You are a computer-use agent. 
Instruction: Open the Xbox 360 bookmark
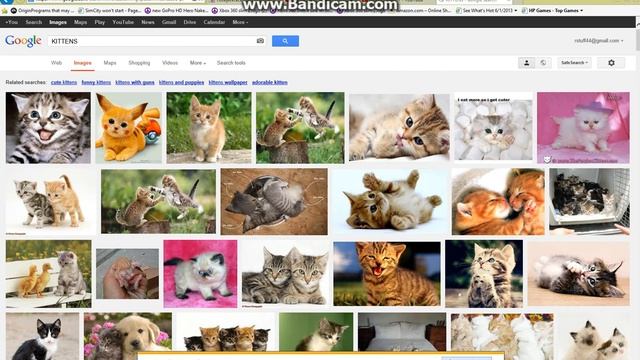click(239, 11)
